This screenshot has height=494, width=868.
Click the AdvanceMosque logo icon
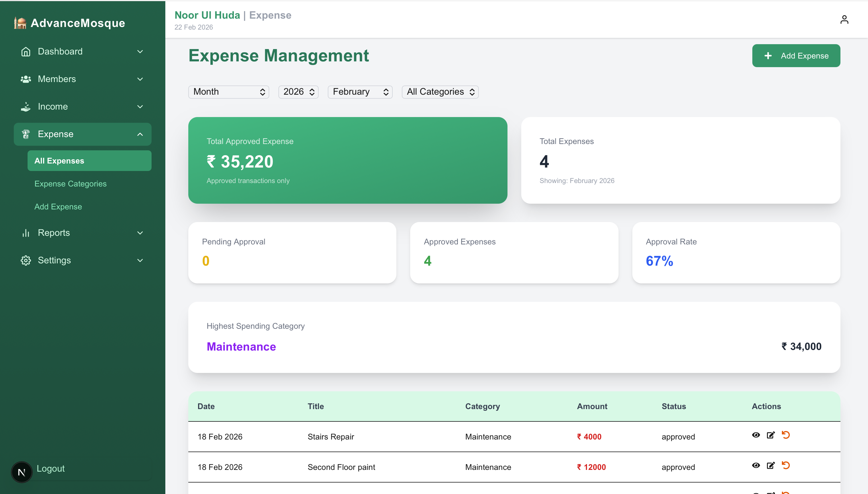[x=20, y=23]
